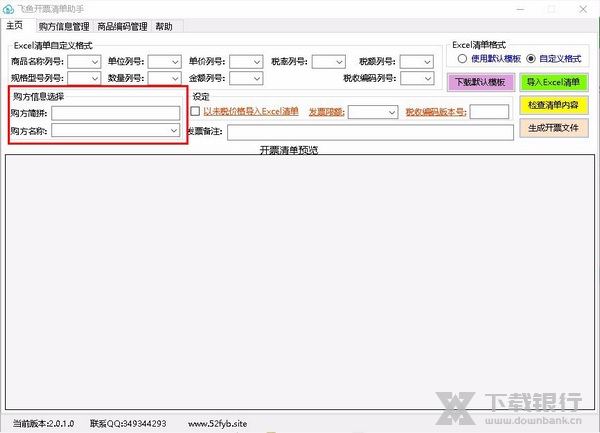Close the 飞鱼开票清单助手 window
The image size is (600, 433).
[x=583, y=9]
